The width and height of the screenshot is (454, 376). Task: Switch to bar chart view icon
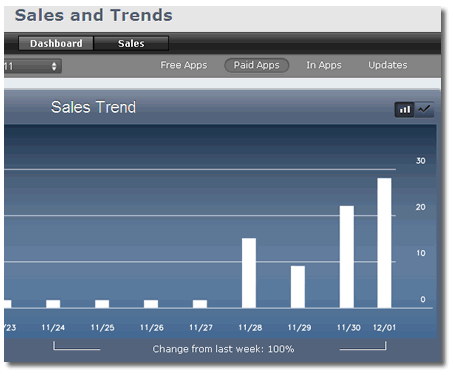[x=405, y=109]
